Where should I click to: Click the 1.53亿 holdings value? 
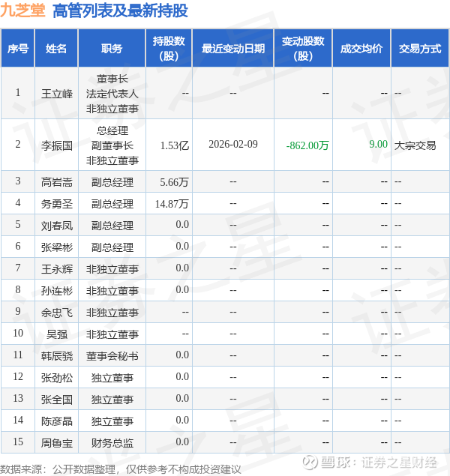175,145
